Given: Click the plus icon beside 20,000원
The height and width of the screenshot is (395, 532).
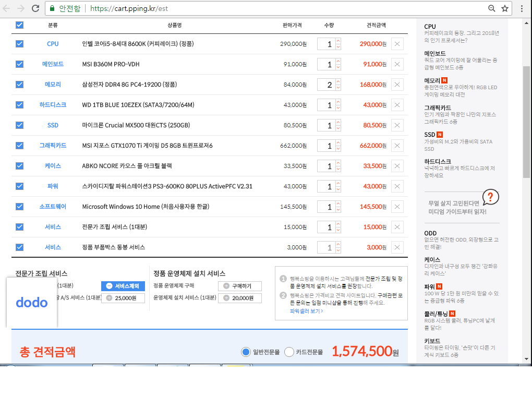Looking at the screenshot, I should [x=226, y=298].
